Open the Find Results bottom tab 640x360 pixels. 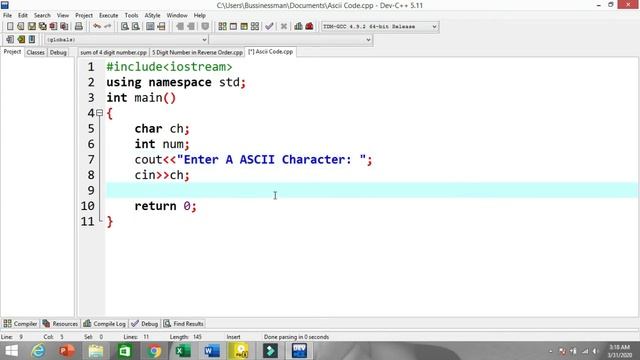(183, 324)
